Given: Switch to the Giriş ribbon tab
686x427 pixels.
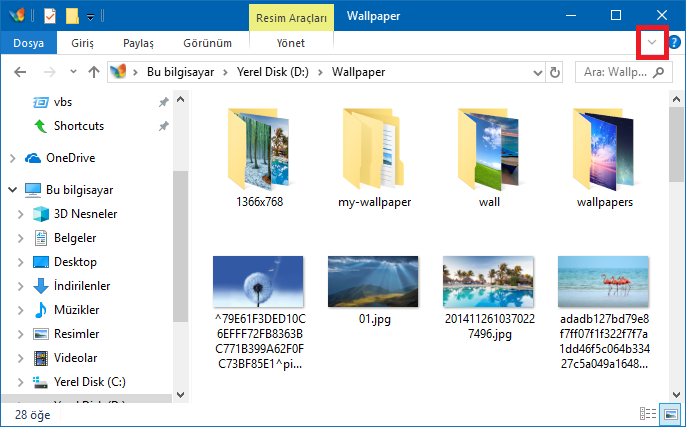Looking at the screenshot, I should [82, 43].
